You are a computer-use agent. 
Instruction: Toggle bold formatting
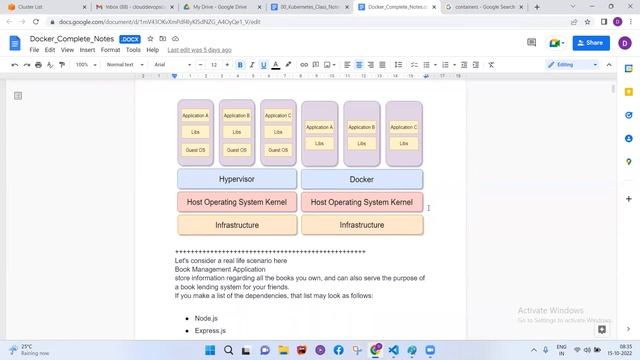(240, 65)
